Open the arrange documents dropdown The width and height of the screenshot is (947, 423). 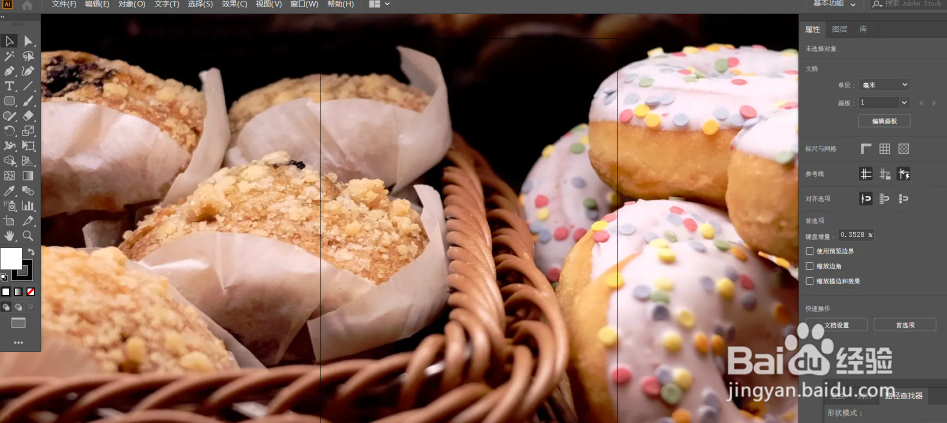coord(379,4)
